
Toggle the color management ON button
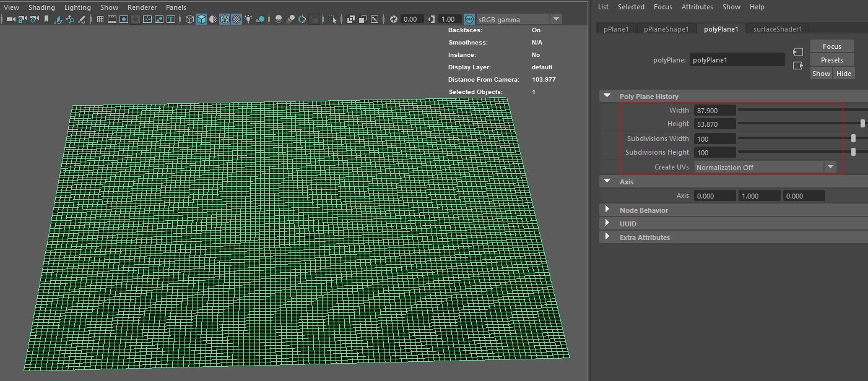coord(469,19)
